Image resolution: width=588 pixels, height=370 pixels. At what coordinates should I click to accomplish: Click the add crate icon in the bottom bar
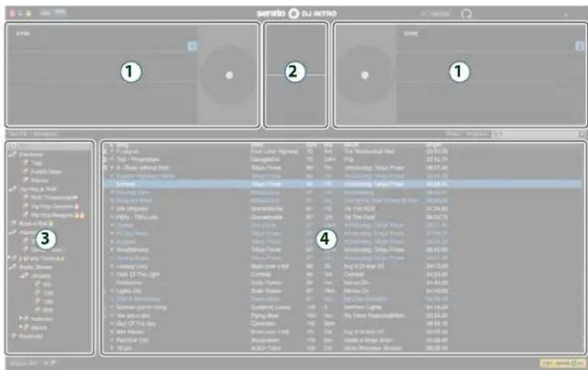(x=49, y=363)
